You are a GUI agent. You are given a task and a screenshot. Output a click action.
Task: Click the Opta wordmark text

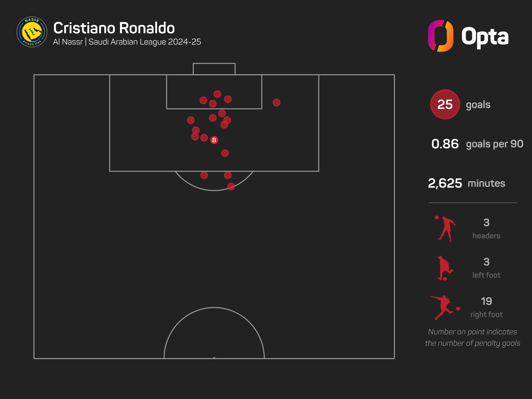coord(485,37)
